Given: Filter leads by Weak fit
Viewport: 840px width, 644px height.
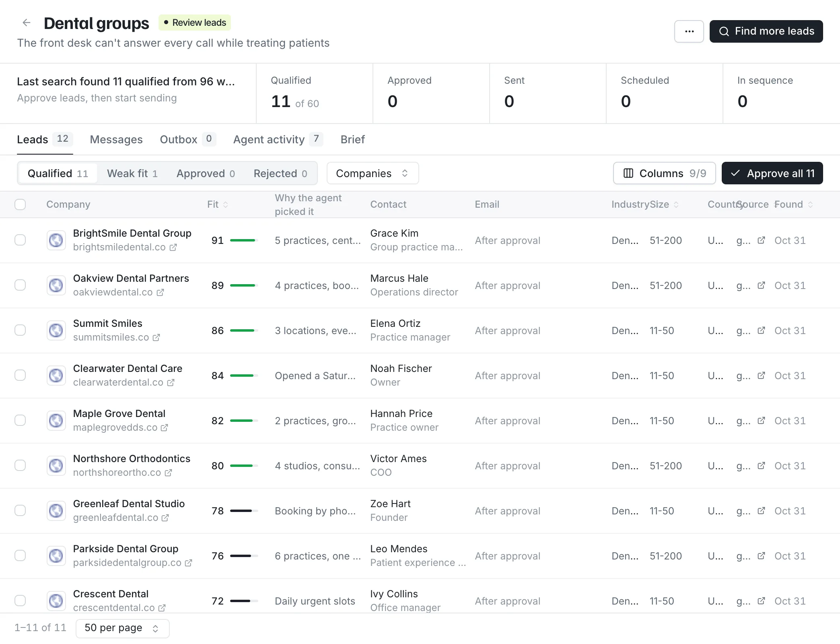Looking at the screenshot, I should (x=132, y=173).
